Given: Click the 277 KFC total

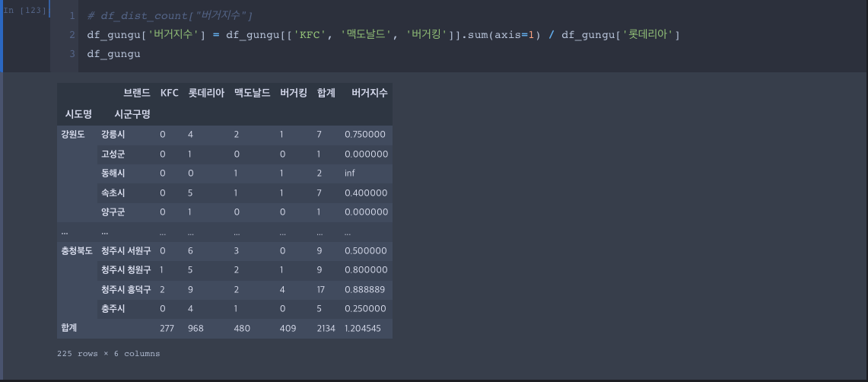Looking at the screenshot, I should pos(167,328).
